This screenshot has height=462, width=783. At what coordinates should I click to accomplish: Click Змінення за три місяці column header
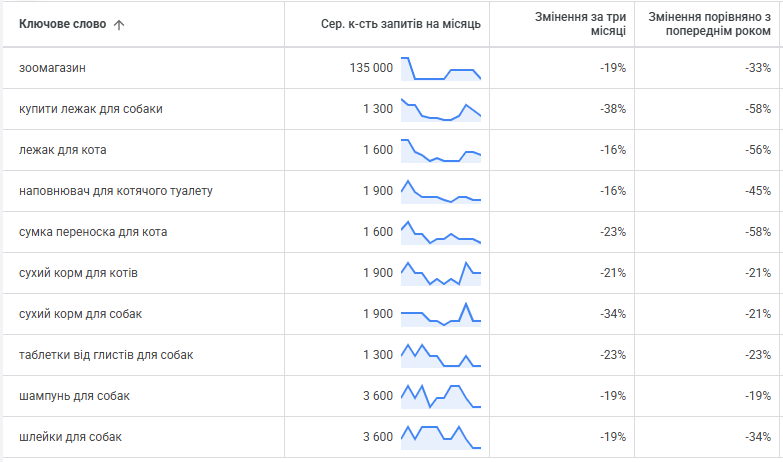(x=580, y=24)
